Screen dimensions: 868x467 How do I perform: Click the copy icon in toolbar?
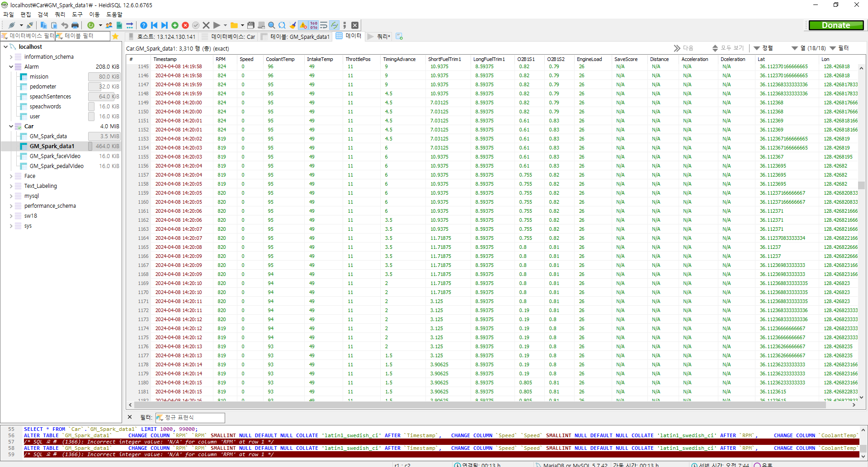point(44,25)
